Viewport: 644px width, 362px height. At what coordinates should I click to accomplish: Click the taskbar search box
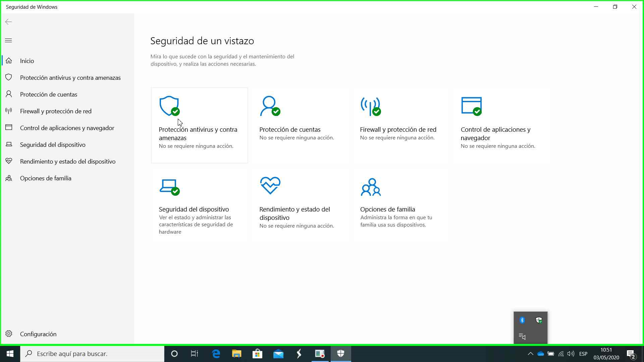(x=92, y=354)
